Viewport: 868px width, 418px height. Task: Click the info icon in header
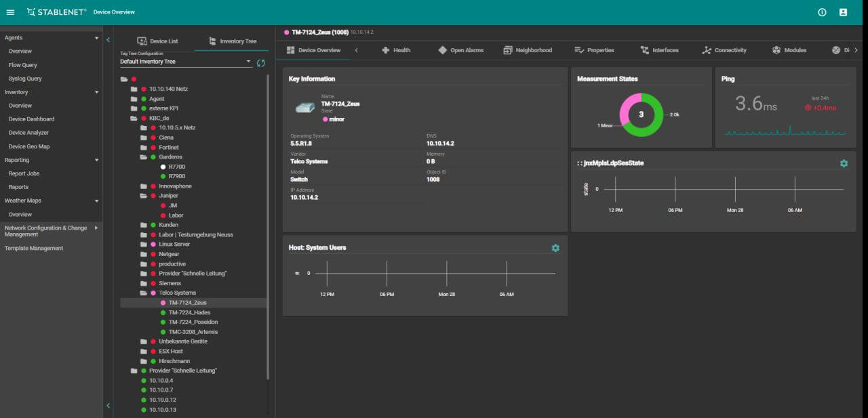(x=822, y=12)
